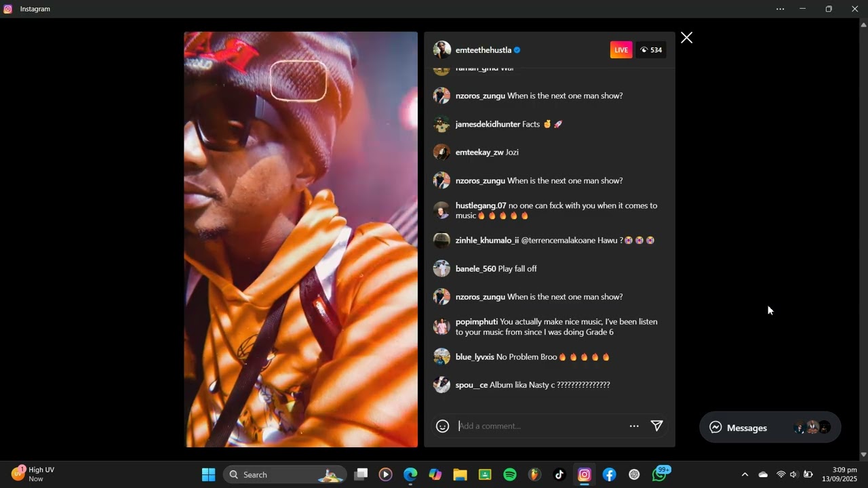Click the LIVE badge

[621, 50]
